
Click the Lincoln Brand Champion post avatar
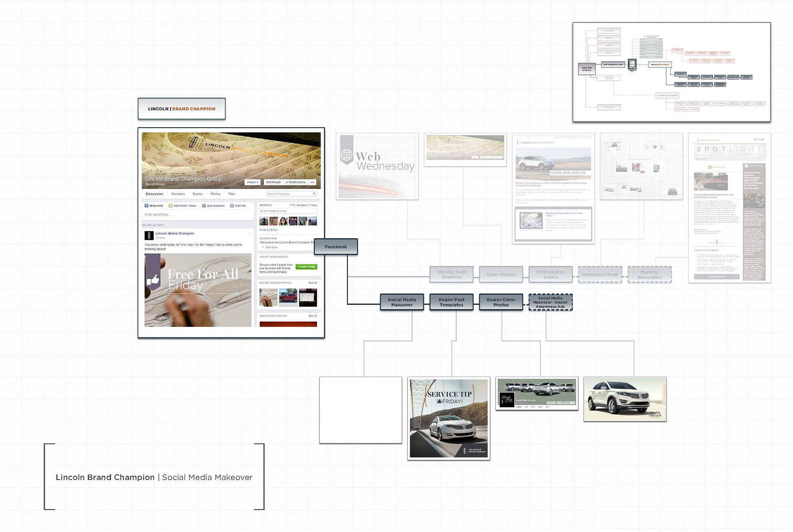149,235
